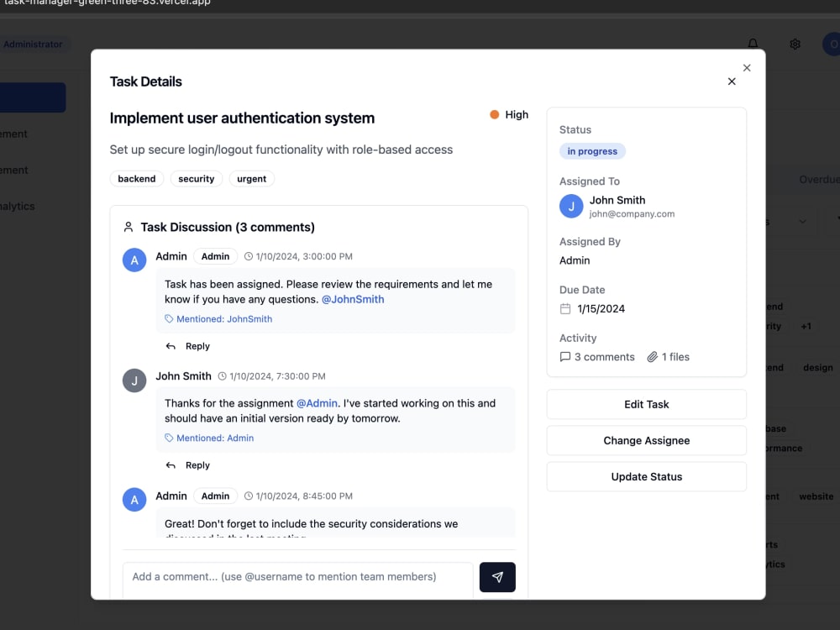840x630 pixels.
Task: Click High priority label
Action: (x=517, y=114)
